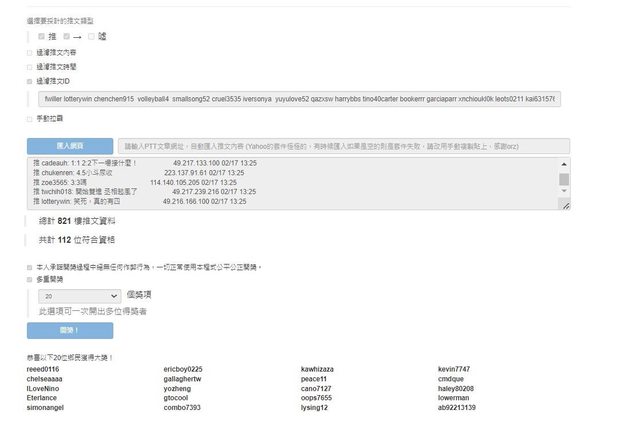Click winner name kevin7747

453,370
